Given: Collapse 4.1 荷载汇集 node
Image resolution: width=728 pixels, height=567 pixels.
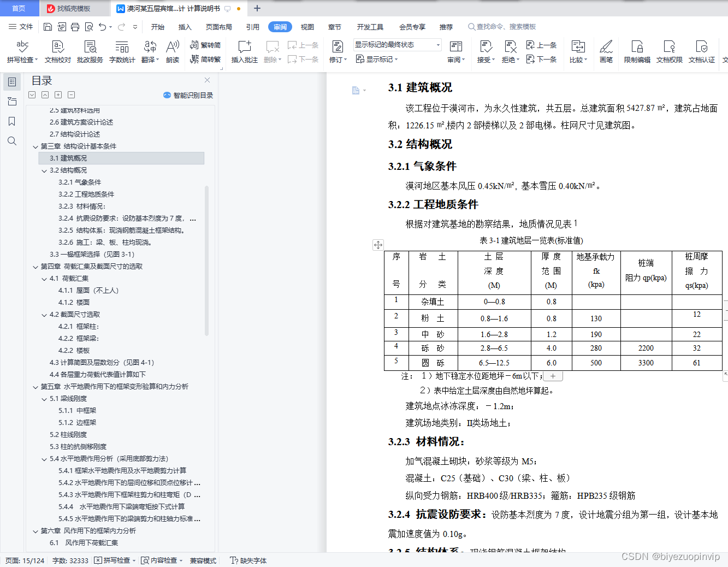Looking at the screenshot, I should (44, 279).
